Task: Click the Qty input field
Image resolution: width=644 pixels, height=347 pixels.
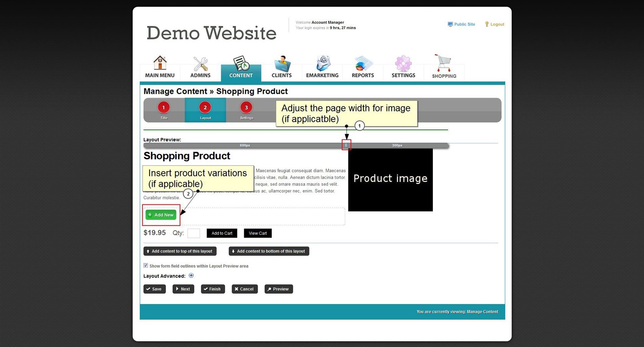Action: coord(194,233)
